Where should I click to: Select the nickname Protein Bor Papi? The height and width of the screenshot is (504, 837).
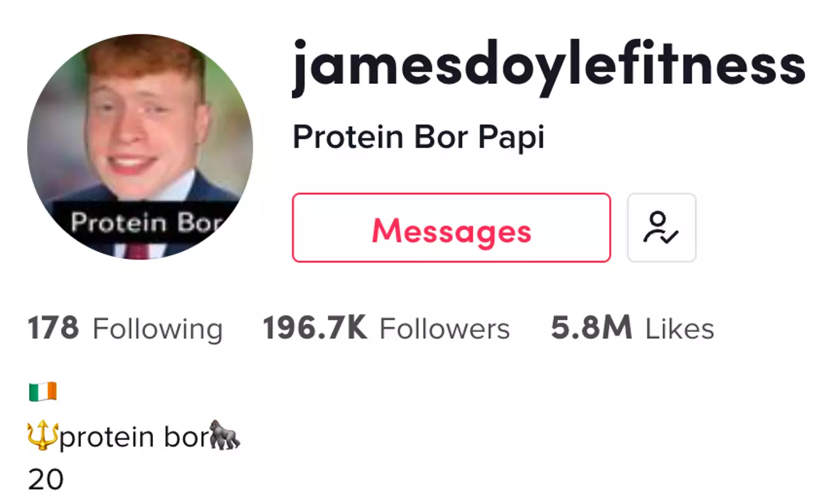pos(419,137)
